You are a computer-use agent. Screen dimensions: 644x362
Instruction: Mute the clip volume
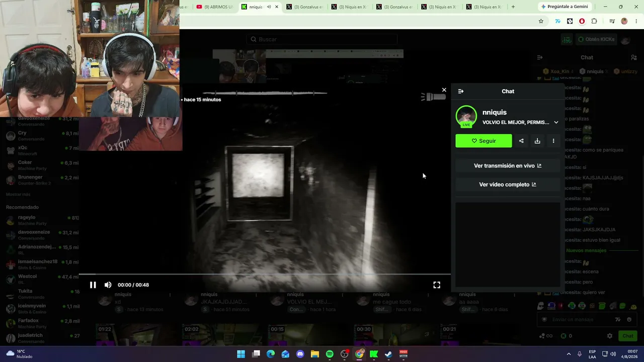[x=108, y=285]
